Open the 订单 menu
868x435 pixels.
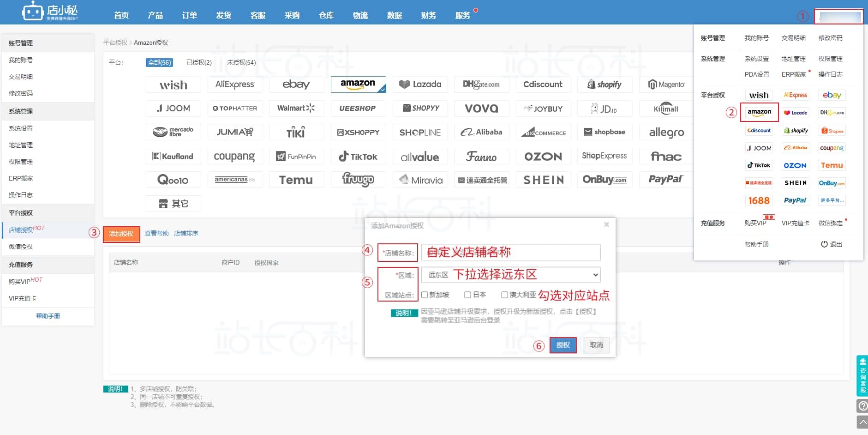[190, 15]
